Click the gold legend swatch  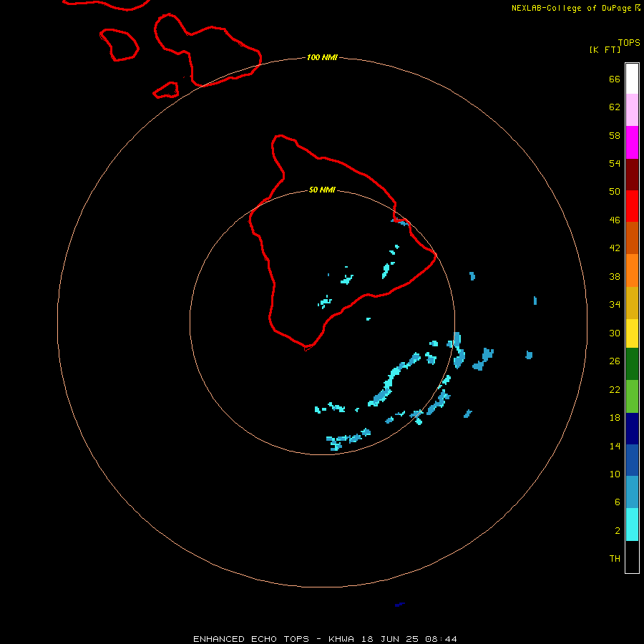click(x=632, y=303)
